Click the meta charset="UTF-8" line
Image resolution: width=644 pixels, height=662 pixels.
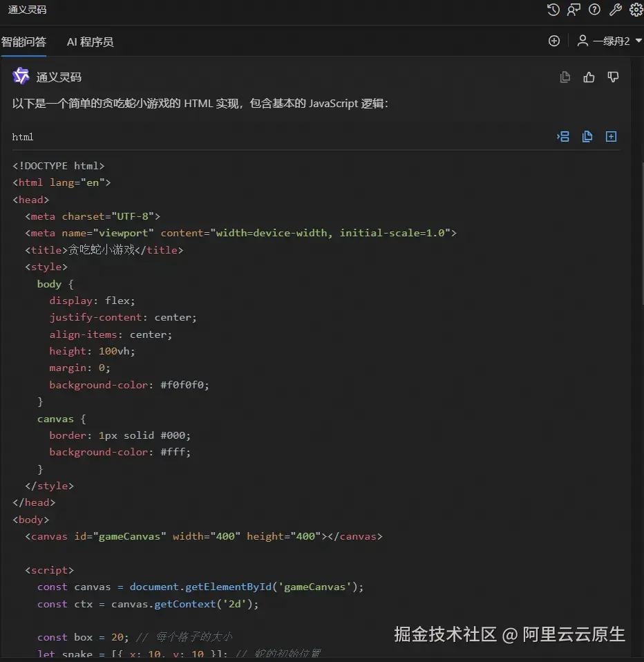click(93, 216)
